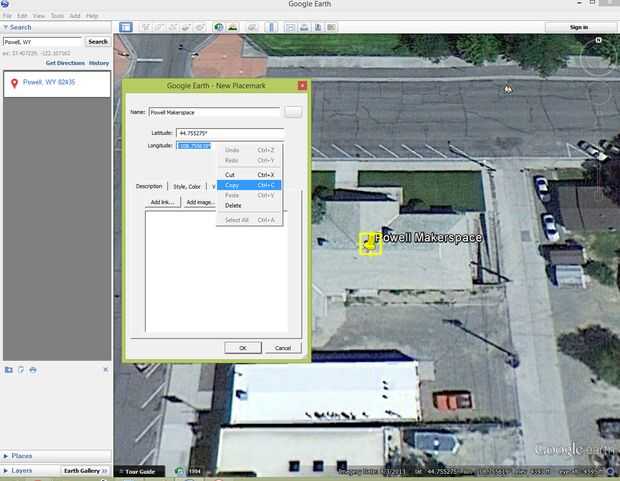The width and height of the screenshot is (620, 481).
Task: Select the Add Polygon toolbar icon
Action: point(159,27)
